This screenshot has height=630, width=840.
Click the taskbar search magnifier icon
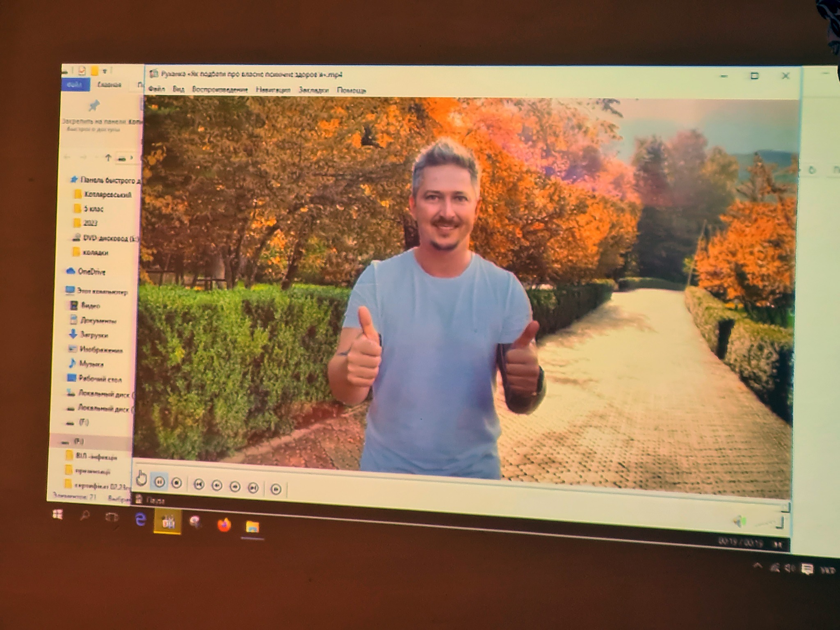(x=85, y=516)
